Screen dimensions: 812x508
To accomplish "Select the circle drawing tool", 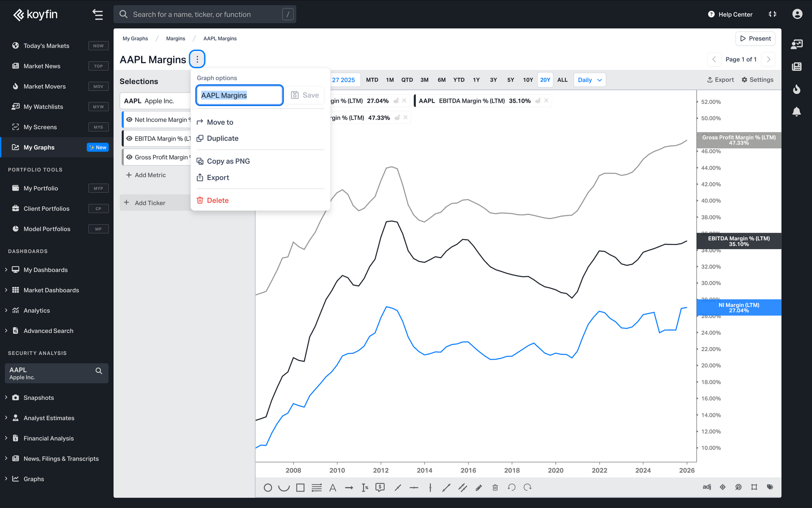I will pyautogui.click(x=268, y=488).
